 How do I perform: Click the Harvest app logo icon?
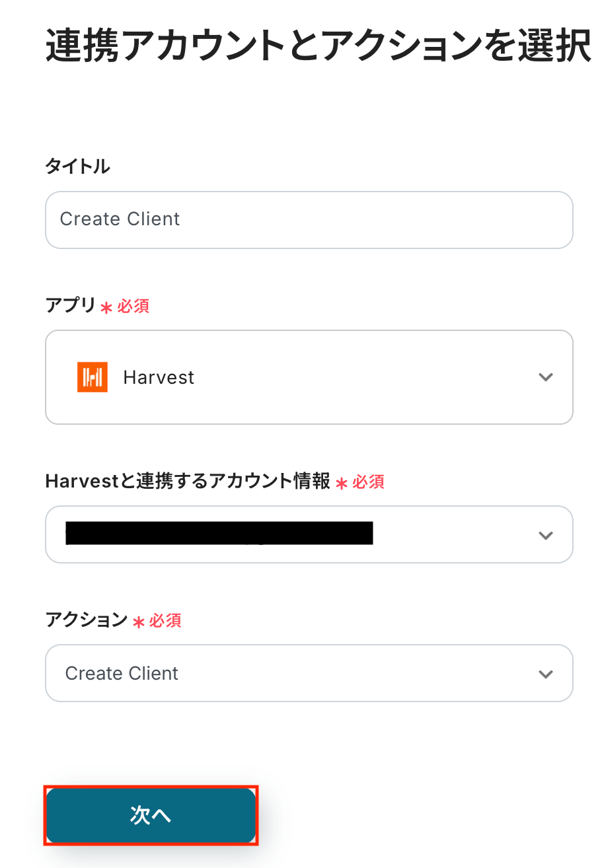click(x=92, y=377)
